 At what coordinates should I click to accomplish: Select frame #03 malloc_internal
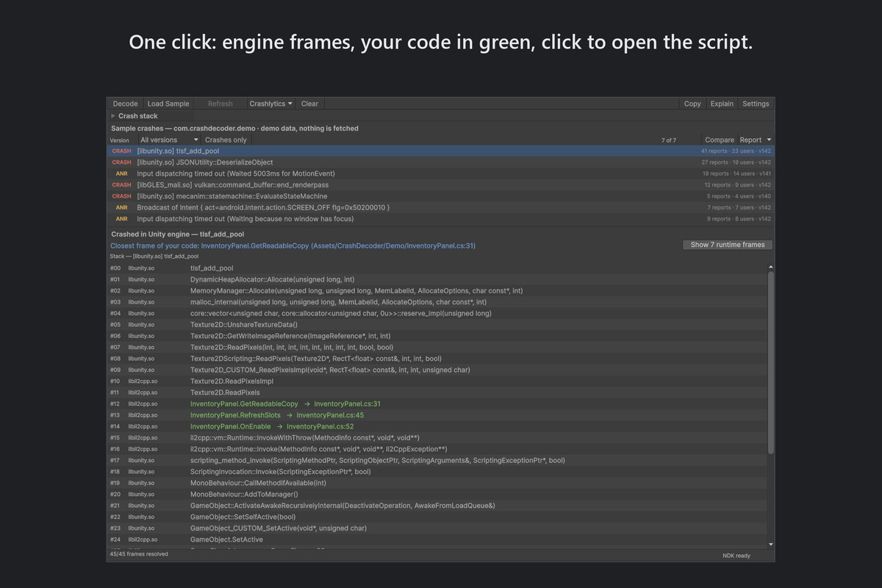(x=437, y=302)
